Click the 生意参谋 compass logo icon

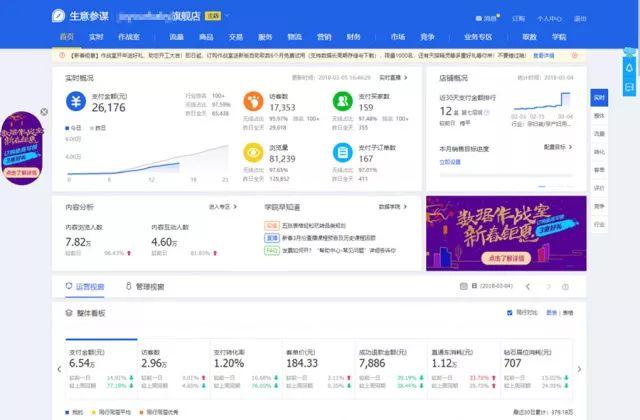58,16
